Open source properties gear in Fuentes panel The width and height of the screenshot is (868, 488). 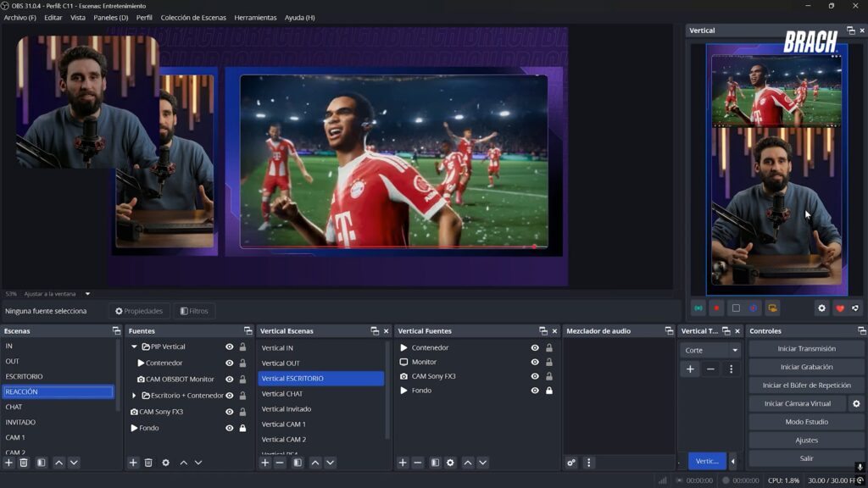165,463
